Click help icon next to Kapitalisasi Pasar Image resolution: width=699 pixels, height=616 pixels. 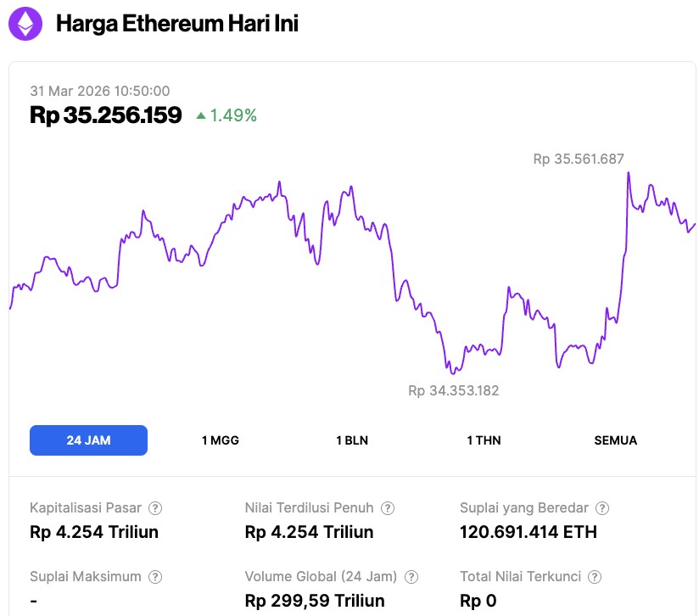tap(155, 508)
